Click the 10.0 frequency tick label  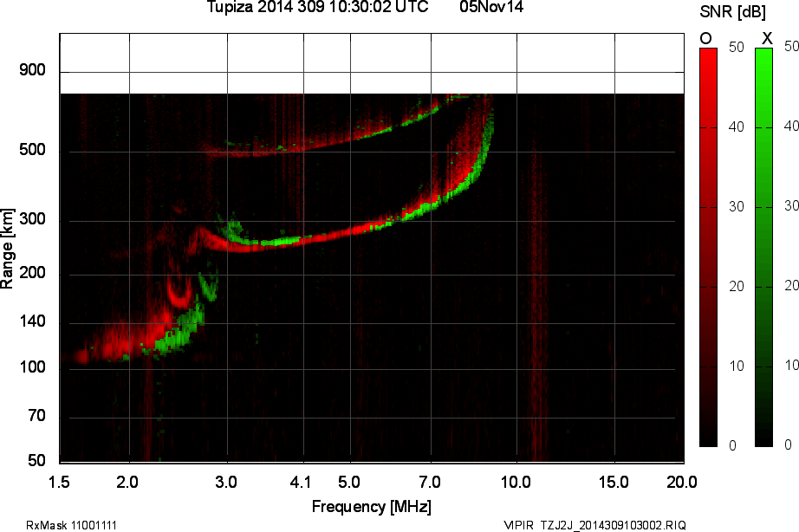pos(516,480)
